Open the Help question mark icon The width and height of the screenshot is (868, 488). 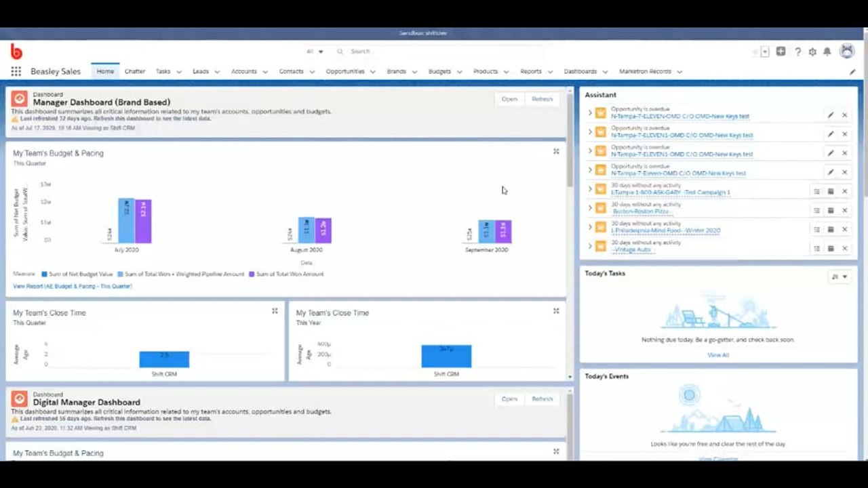pos(797,52)
